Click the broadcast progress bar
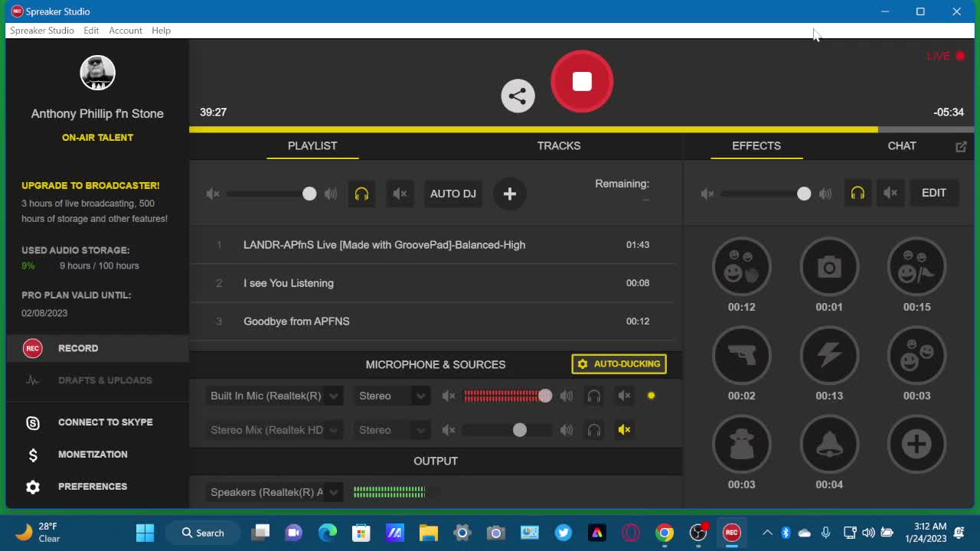This screenshot has height=551, width=980. tap(581, 129)
